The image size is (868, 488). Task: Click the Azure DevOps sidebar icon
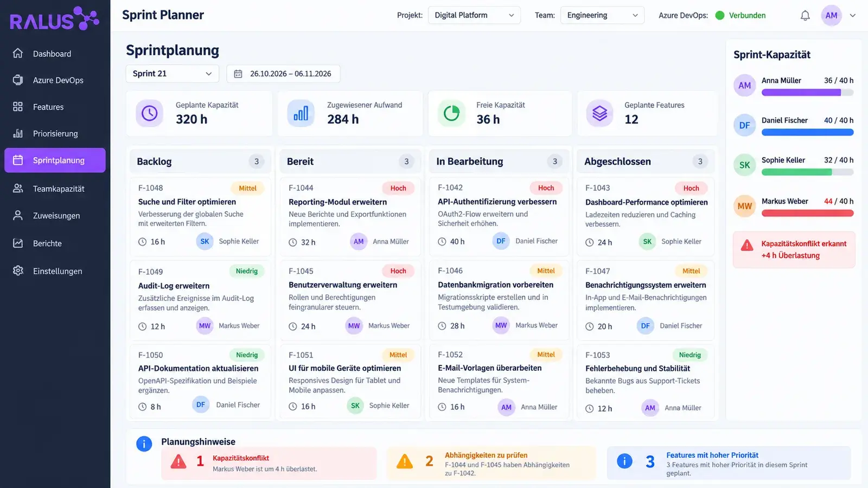click(18, 80)
